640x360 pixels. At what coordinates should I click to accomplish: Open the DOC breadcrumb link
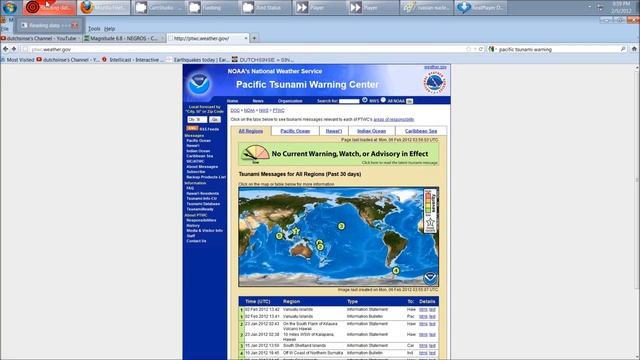235,110
